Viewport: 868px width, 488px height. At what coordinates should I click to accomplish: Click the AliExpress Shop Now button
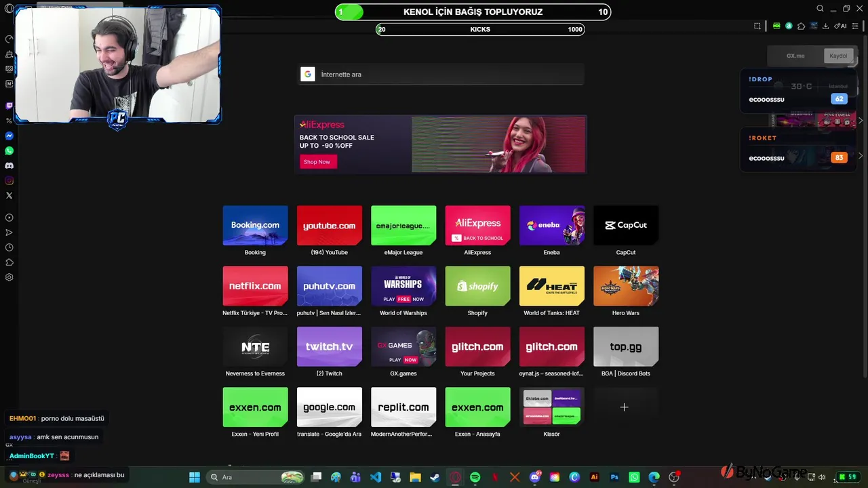pyautogui.click(x=317, y=162)
